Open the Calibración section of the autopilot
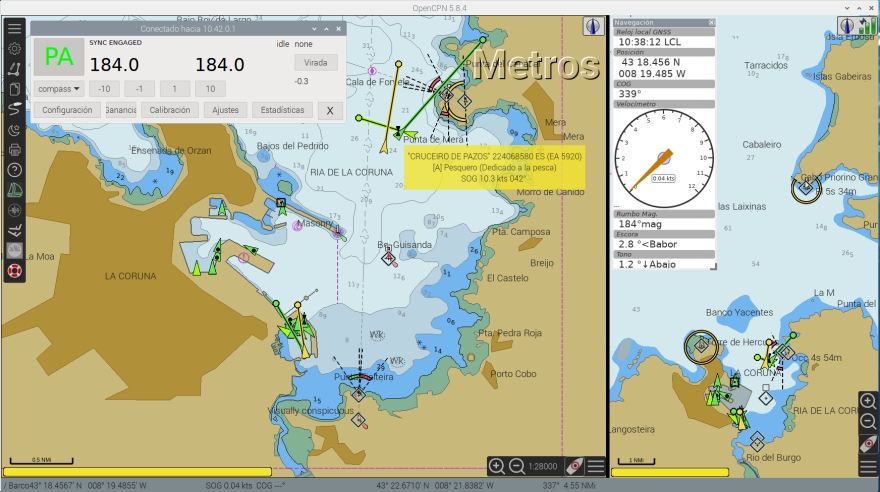The height and width of the screenshot is (492, 880). coord(169,110)
